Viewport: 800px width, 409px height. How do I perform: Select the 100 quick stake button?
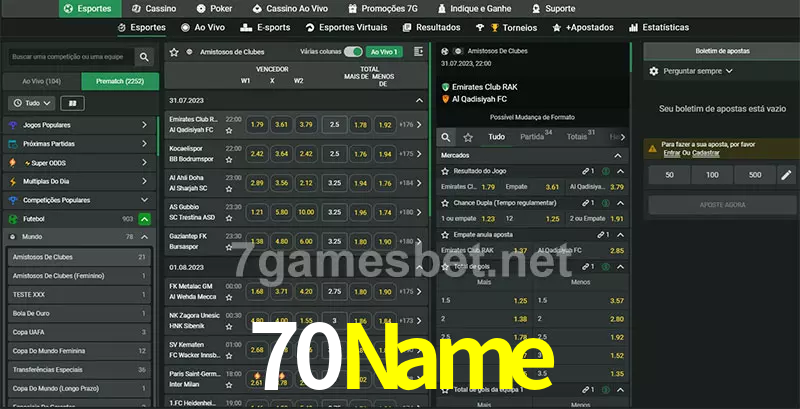point(711,175)
